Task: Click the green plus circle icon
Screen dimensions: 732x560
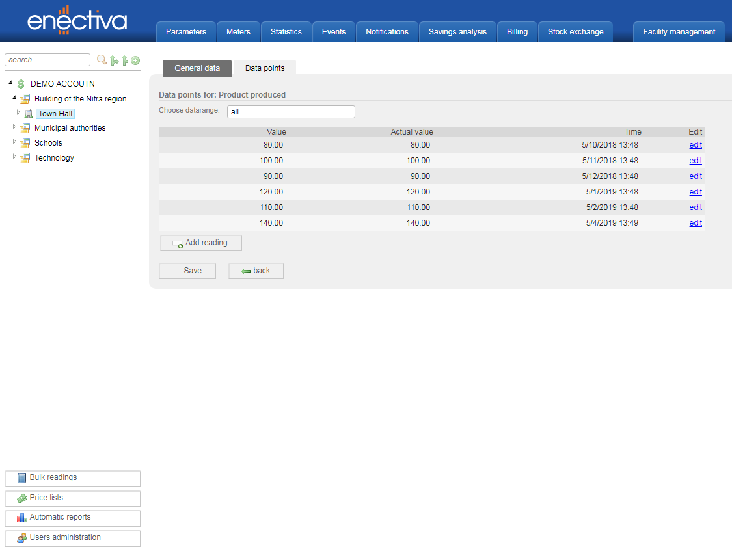Action: tap(135, 60)
